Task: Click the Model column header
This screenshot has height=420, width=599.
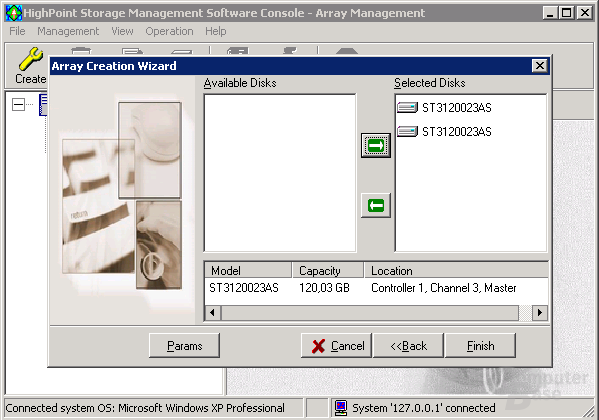Action: pyautogui.click(x=248, y=271)
